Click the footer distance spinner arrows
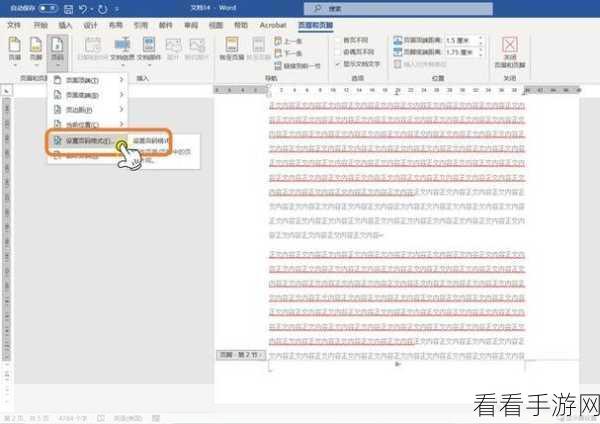Viewport: 600px width, 424px height. (481, 52)
